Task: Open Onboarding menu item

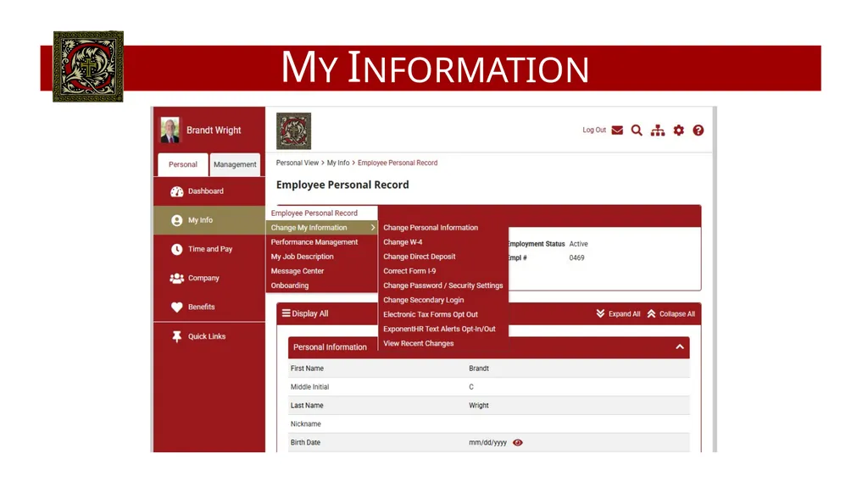Action: click(x=321, y=285)
